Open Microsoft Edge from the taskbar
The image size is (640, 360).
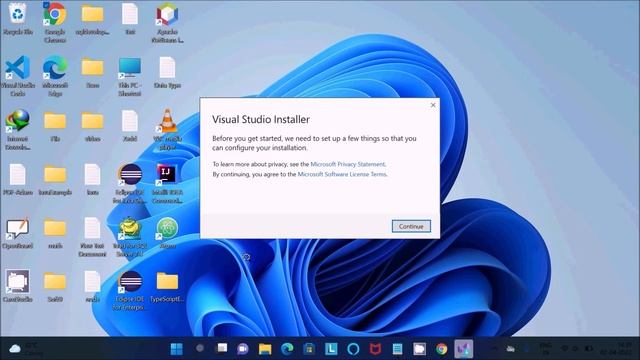click(287, 349)
